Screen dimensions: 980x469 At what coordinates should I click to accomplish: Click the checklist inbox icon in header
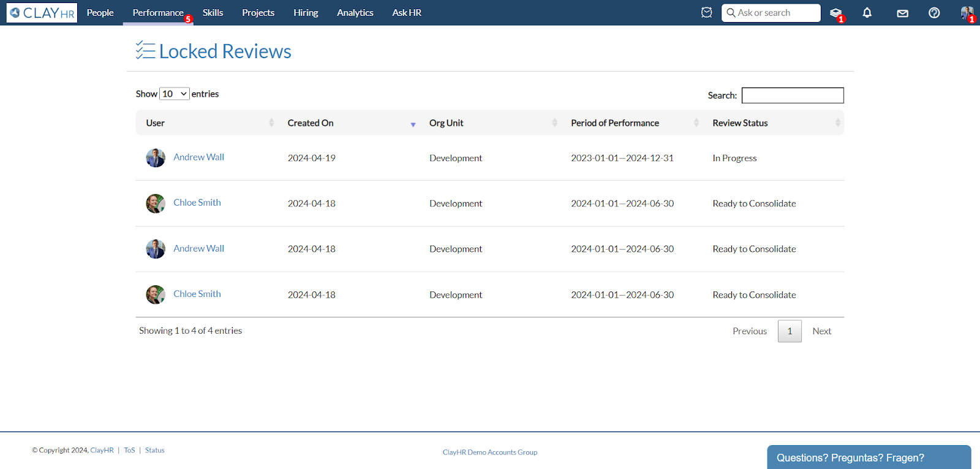coord(706,13)
